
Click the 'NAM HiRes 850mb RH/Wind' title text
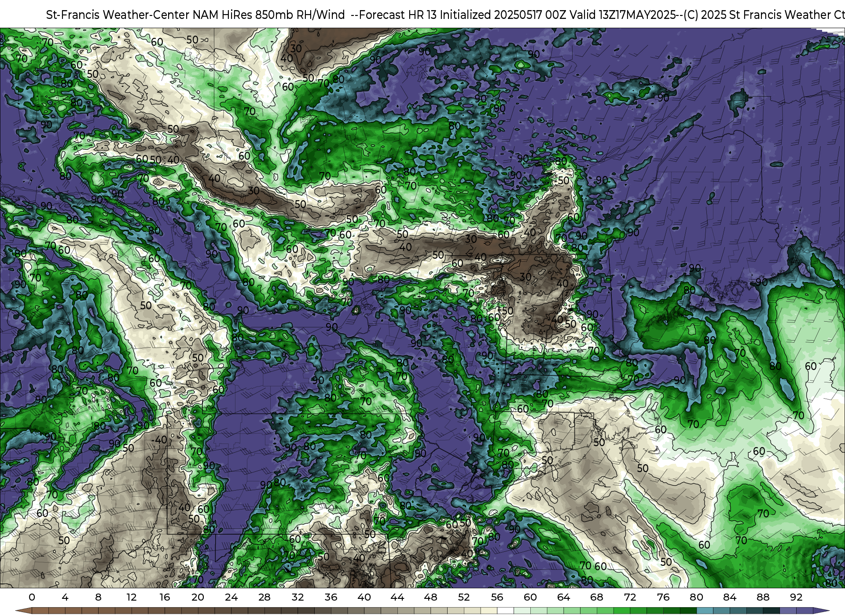(x=269, y=15)
